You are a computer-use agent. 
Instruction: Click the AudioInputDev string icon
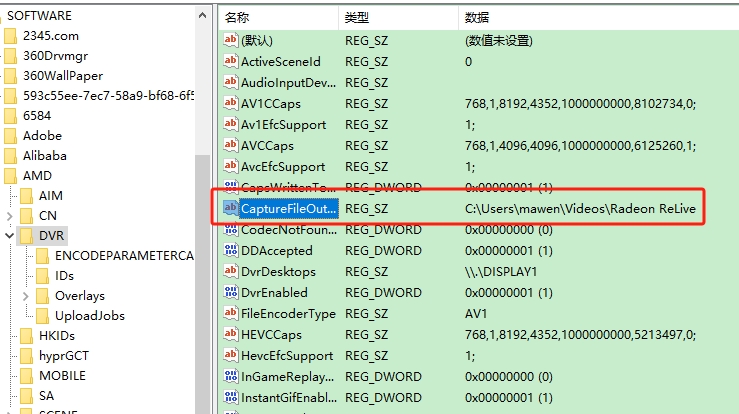tap(230, 82)
